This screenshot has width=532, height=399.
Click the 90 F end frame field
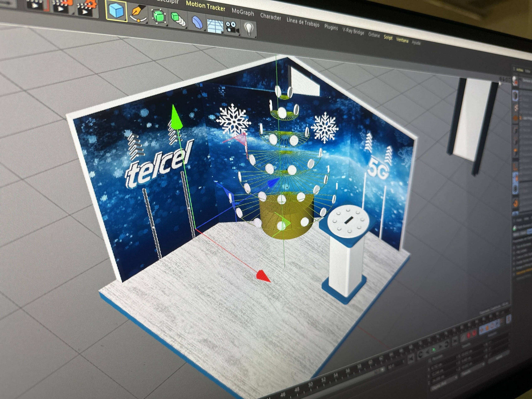[391, 367]
